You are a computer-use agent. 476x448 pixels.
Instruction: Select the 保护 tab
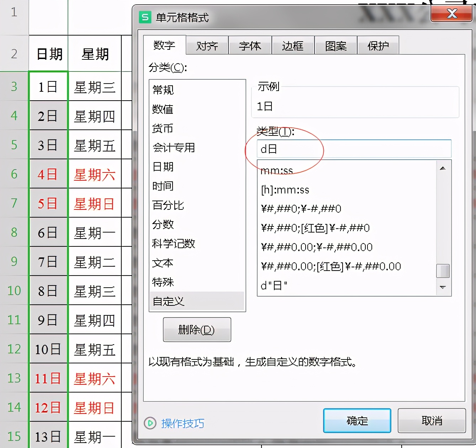[x=378, y=46]
